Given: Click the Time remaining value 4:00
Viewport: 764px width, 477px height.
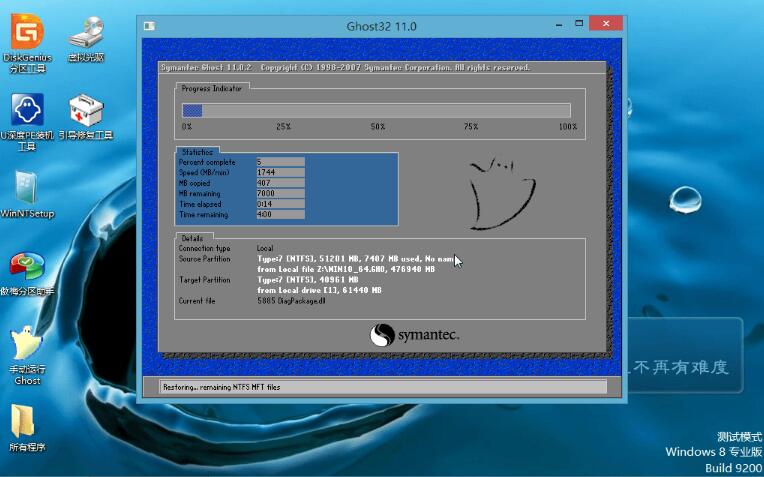Looking at the screenshot, I should click(281, 214).
